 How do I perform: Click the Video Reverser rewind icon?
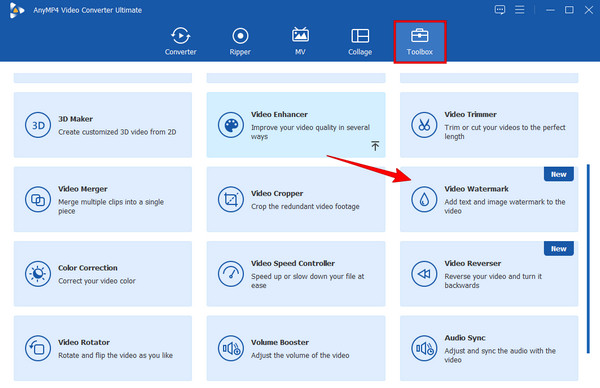[x=424, y=274]
